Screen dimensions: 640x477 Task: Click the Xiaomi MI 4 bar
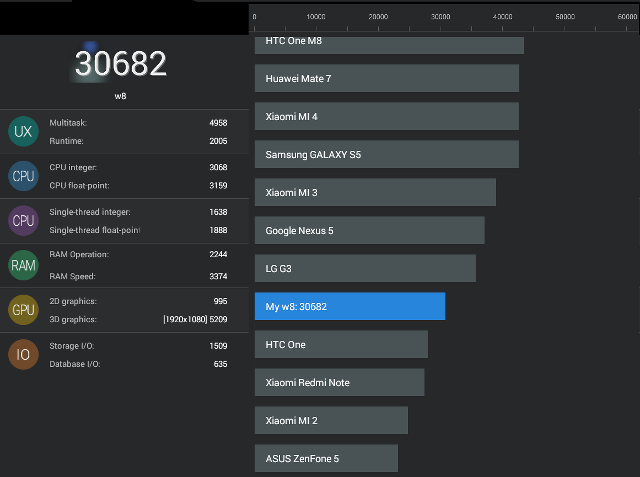387,116
